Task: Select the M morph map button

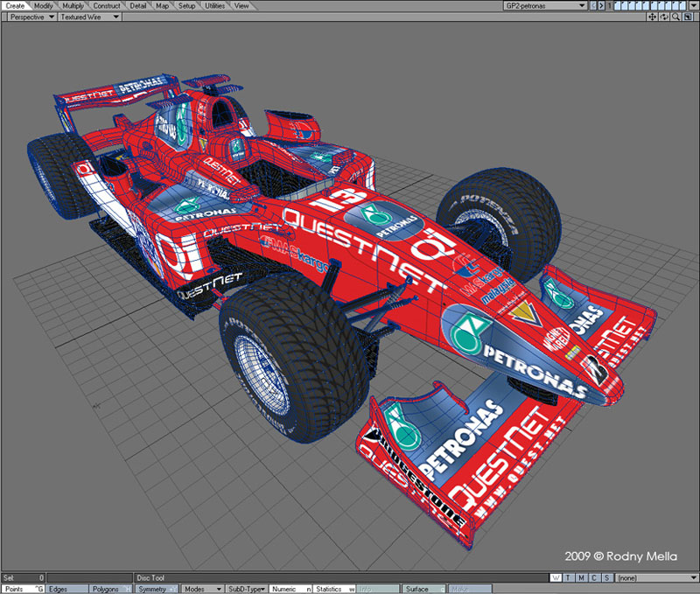Action: pyautogui.click(x=580, y=578)
